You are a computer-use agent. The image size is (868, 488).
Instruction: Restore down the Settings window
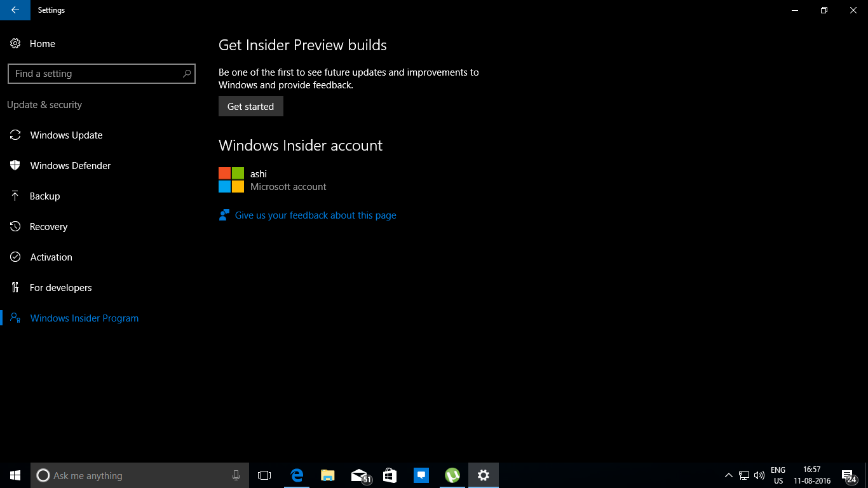pos(824,10)
